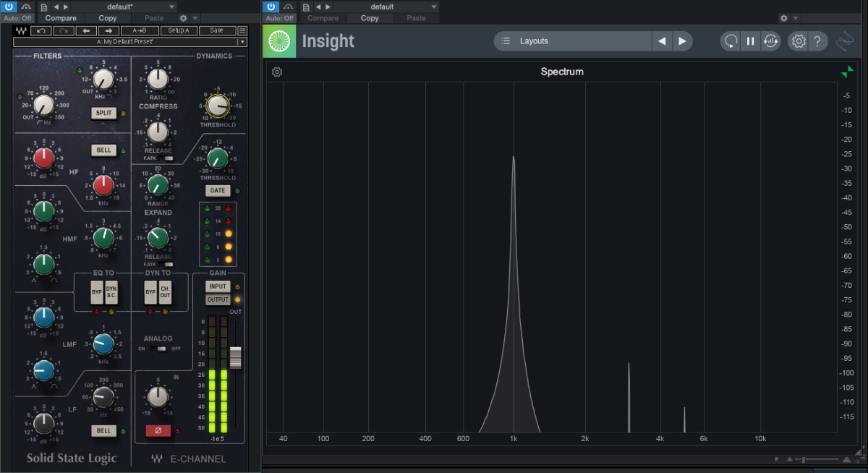Click the compressor THRESHOLD knob
The image size is (868, 473).
pos(216,106)
